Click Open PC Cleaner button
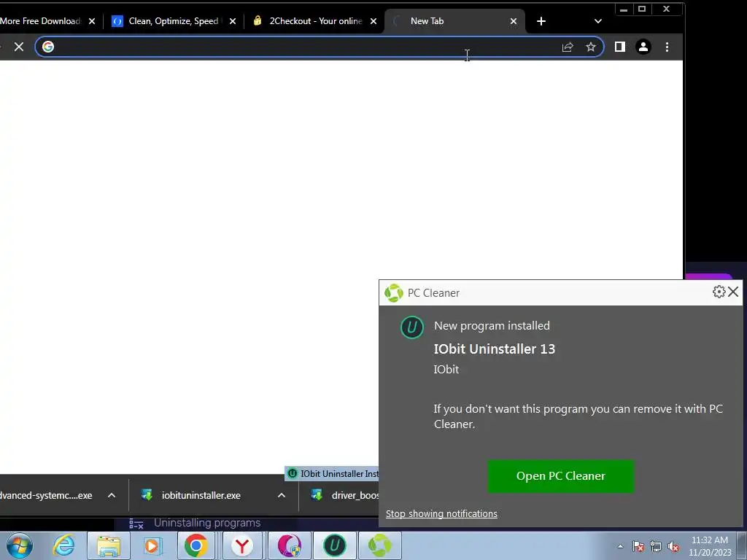The image size is (747, 560). point(561,475)
